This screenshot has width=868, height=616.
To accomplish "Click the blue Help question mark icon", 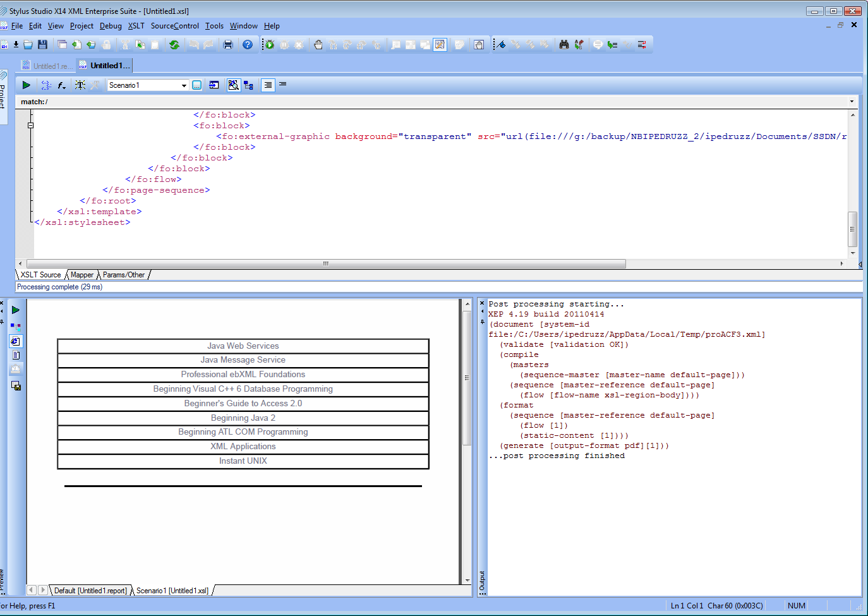I will point(248,44).
